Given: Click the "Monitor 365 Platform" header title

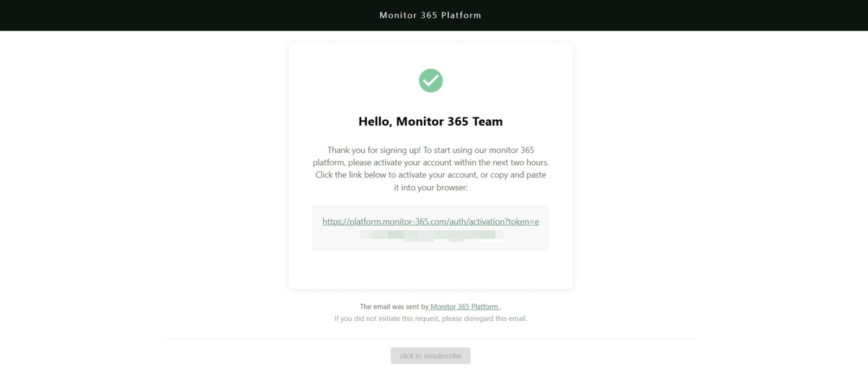Looking at the screenshot, I should click(x=430, y=15).
